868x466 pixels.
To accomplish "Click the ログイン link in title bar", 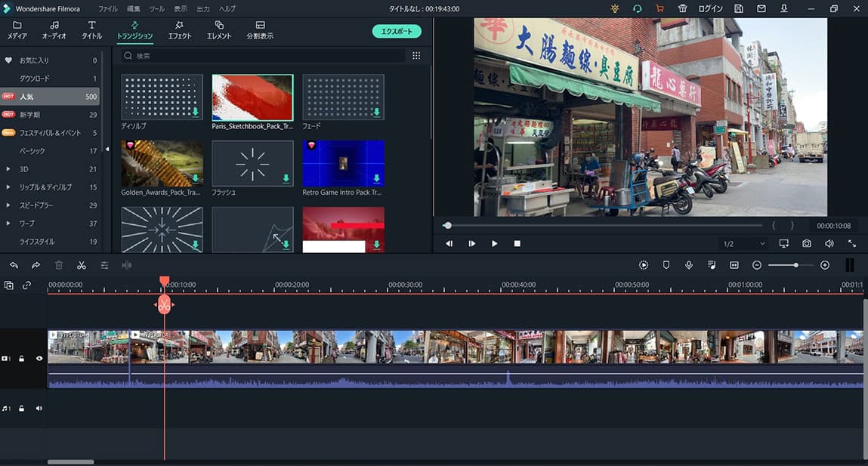I will coord(710,9).
